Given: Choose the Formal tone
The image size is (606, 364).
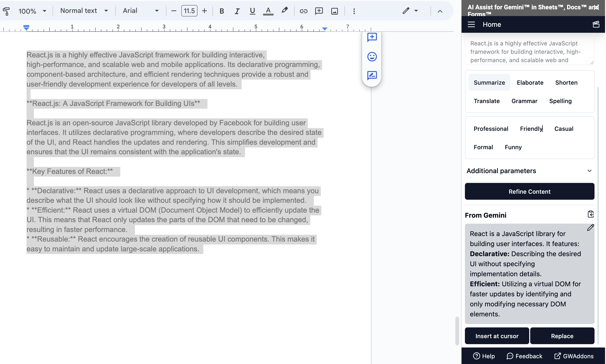Looking at the screenshot, I should (483, 147).
